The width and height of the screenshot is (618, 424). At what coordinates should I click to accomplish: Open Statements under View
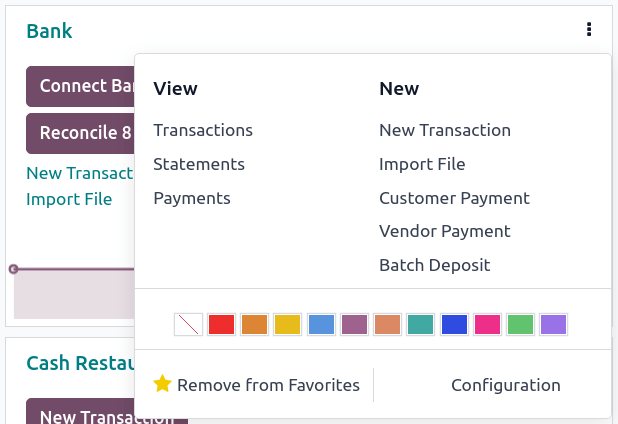(199, 164)
